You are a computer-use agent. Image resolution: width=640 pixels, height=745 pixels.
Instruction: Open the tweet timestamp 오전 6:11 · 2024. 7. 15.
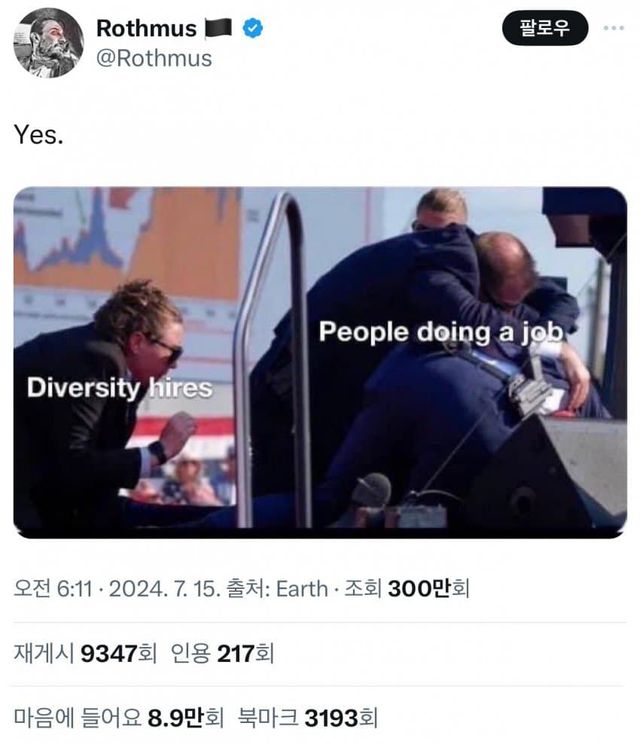(x=117, y=589)
